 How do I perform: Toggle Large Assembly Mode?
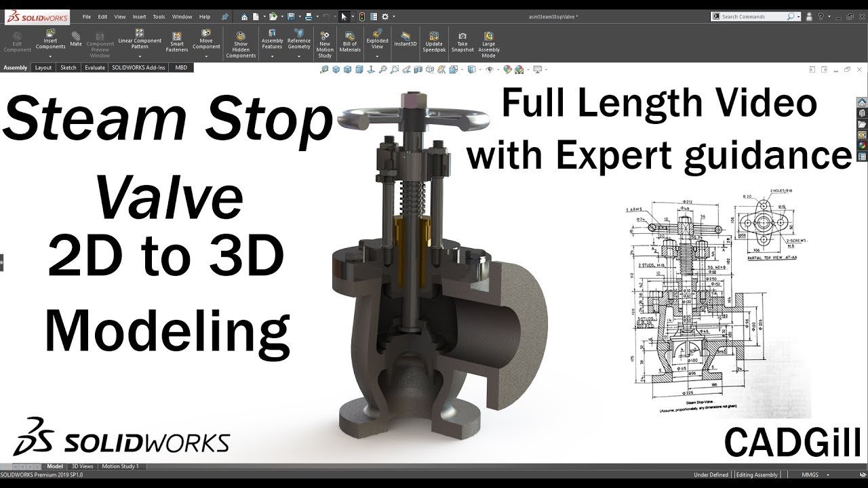(488, 44)
